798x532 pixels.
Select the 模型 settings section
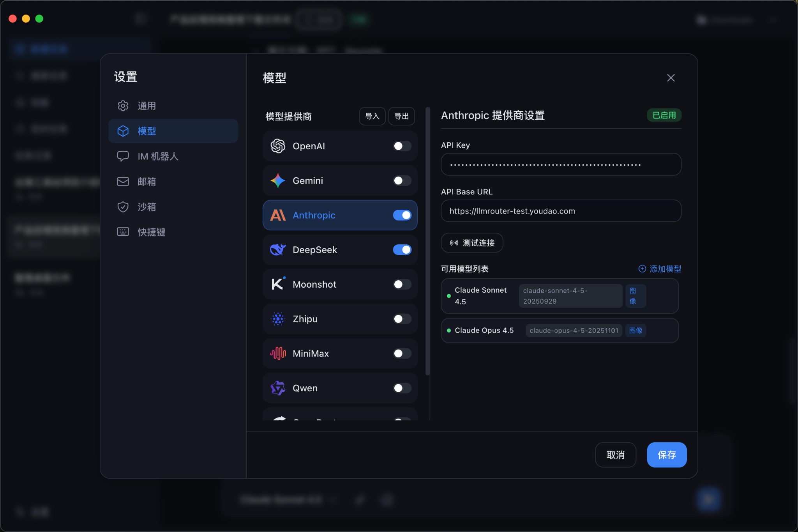tap(173, 131)
